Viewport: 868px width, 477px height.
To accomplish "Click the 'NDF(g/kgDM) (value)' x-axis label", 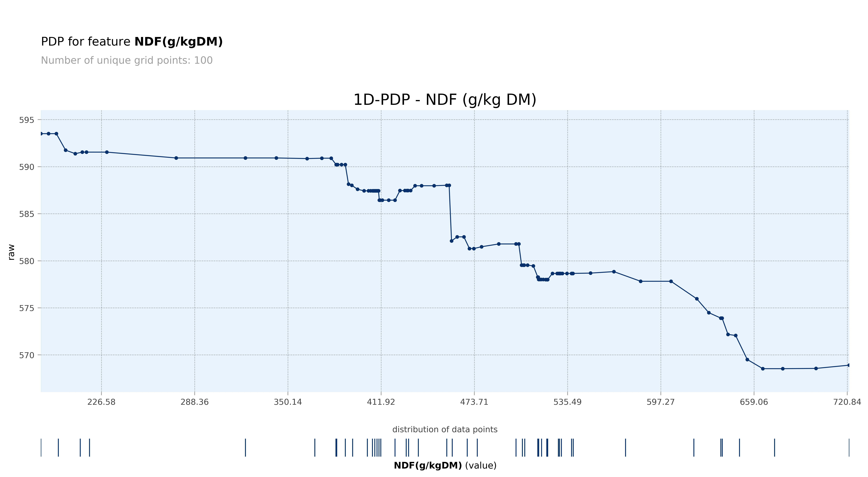I will [x=445, y=466].
